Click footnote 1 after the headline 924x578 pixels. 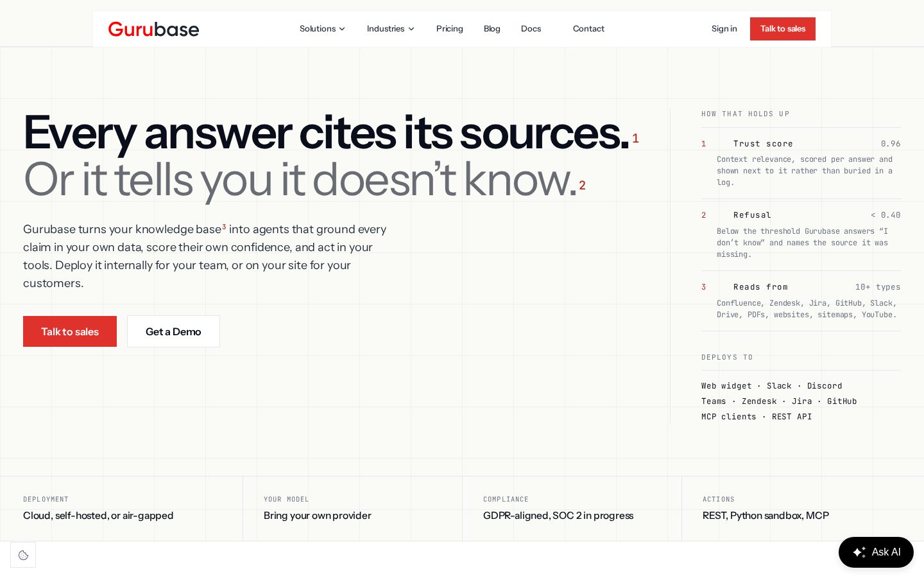pos(635,138)
